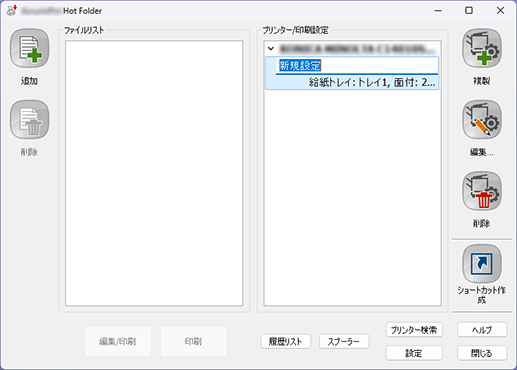Collapse the printer tree node chevron

click(271, 49)
